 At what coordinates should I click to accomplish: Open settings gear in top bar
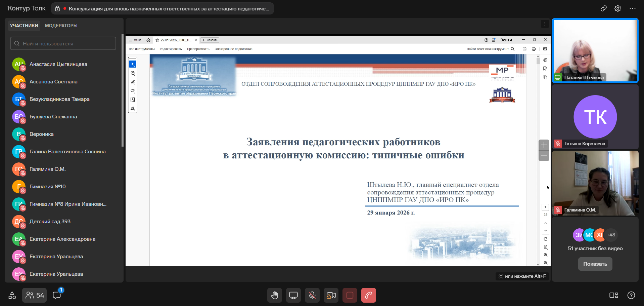tap(617, 8)
